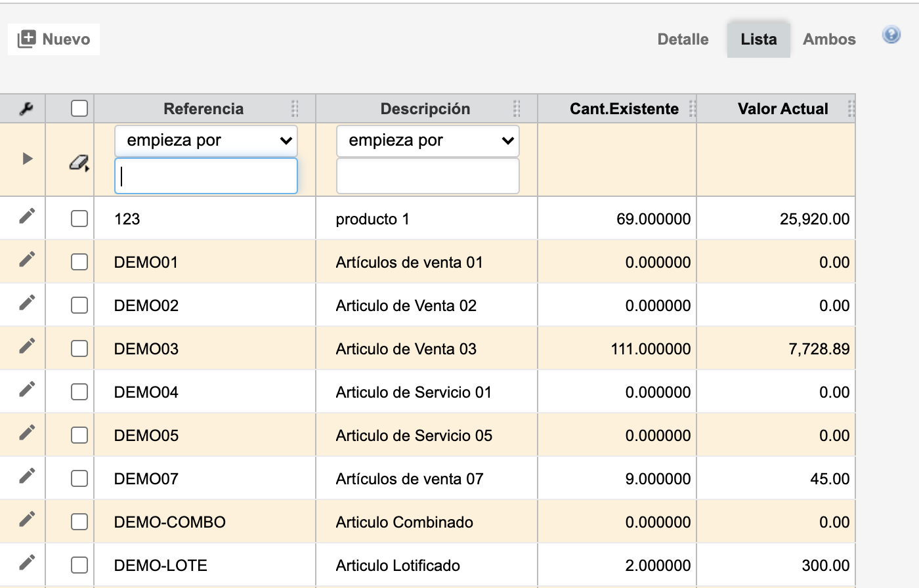The height and width of the screenshot is (588, 919).
Task: Expand the Descripción filter operator dropdown
Action: pos(428,140)
